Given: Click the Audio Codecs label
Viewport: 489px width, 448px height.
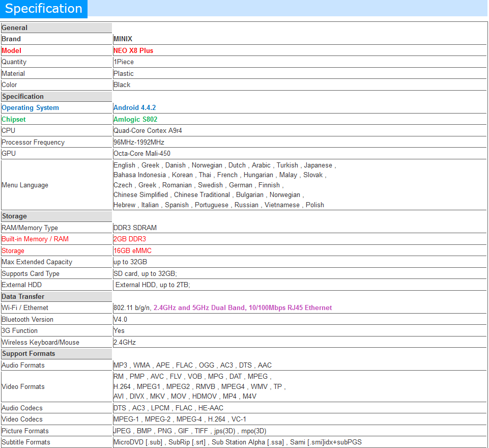Looking at the screenshot, I should [22, 408].
